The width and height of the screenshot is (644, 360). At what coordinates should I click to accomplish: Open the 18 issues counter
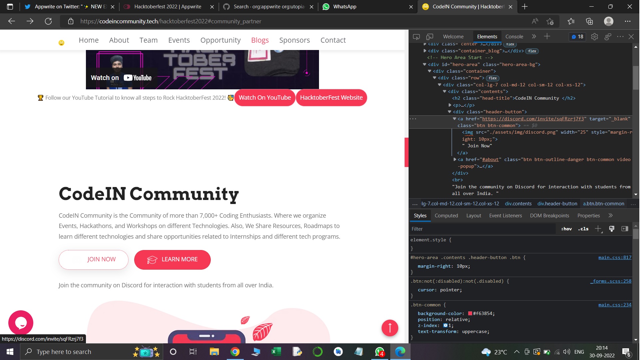point(577,37)
